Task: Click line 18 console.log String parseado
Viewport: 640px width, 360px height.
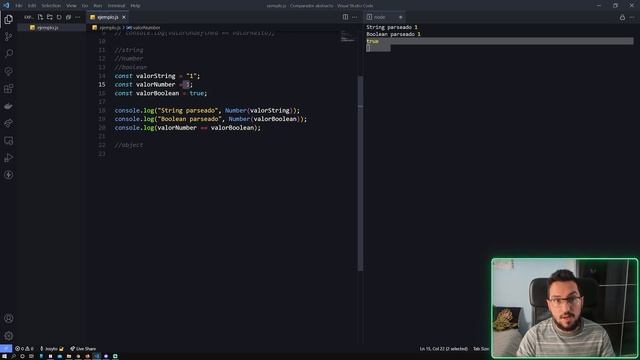Action: click(207, 110)
